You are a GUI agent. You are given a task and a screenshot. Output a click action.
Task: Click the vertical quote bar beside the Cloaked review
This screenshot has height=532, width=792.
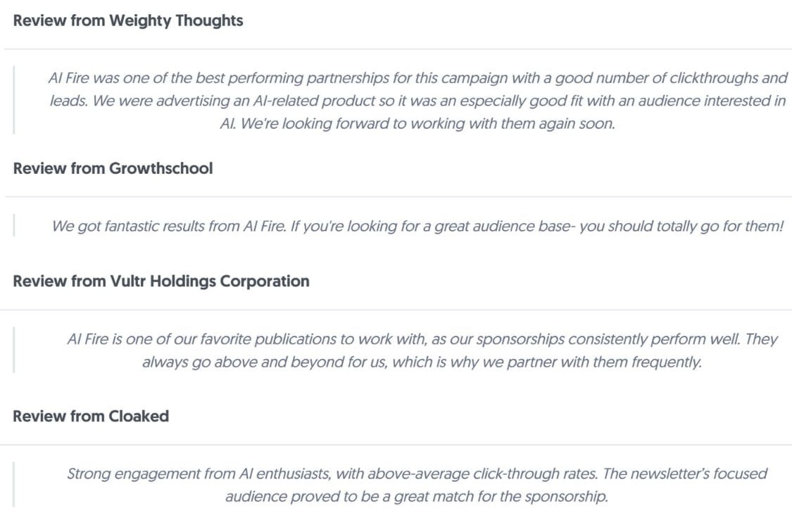(x=13, y=485)
